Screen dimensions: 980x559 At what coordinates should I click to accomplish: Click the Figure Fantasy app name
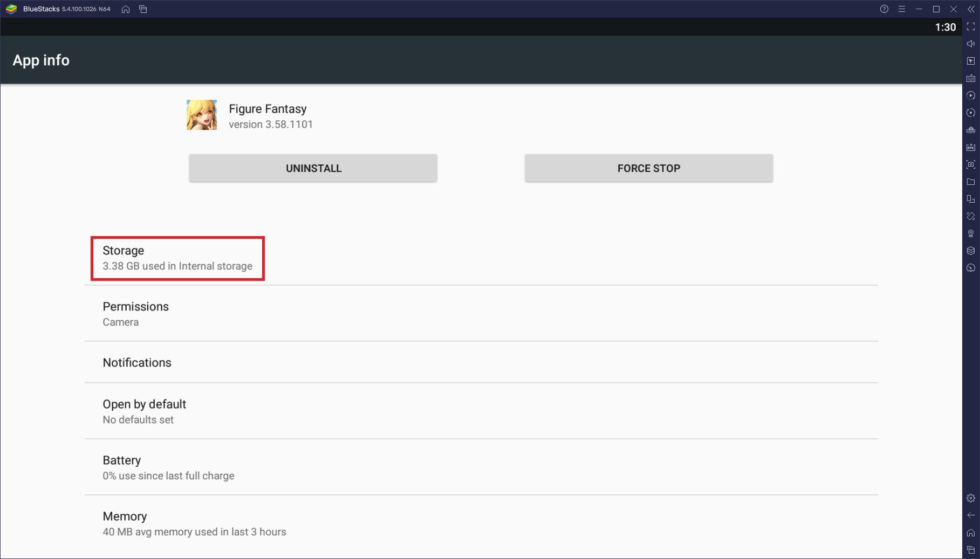tap(268, 109)
